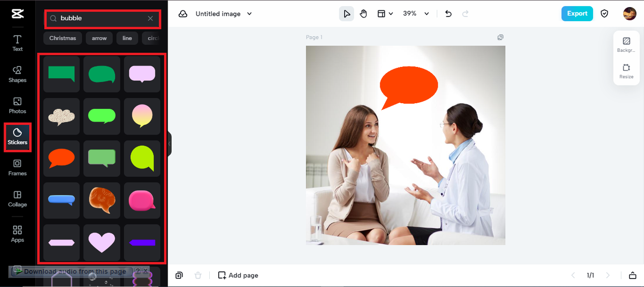This screenshot has width=644, height=287.
Task: Add the green oval speech bubble sticker
Action: coord(102,74)
